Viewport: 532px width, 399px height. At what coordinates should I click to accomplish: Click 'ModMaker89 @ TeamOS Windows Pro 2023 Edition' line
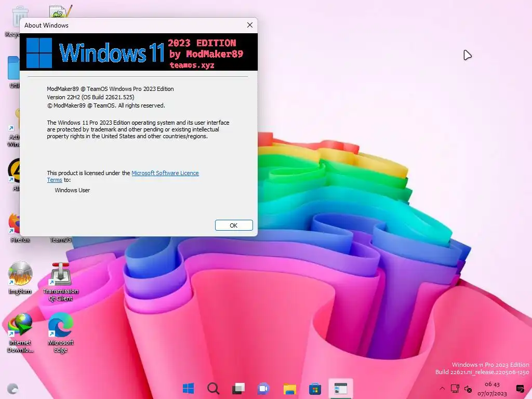tap(110, 89)
